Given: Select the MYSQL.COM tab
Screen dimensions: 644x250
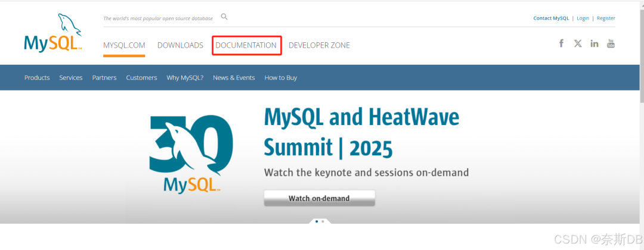Looking at the screenshot, I should pyautogui.click(x=124, y=45).
